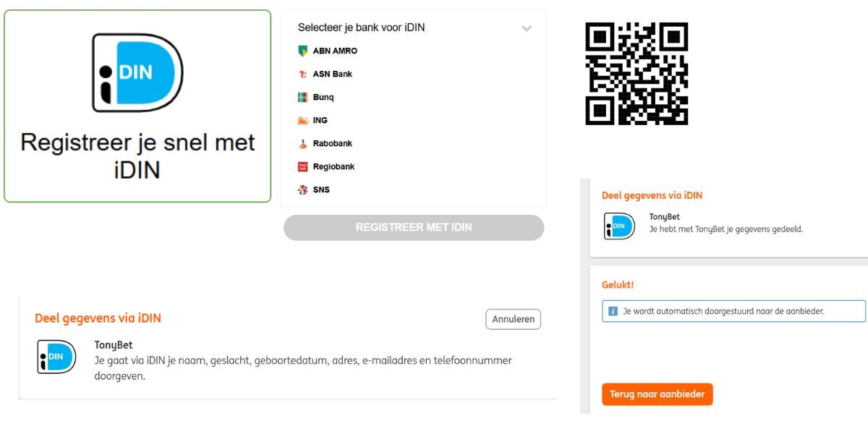This screenshot has height=434, width=868.
Task: Expand the 'Selecteer je bank voor iDIN' dropdown
Action: click(x=527, y=27)
